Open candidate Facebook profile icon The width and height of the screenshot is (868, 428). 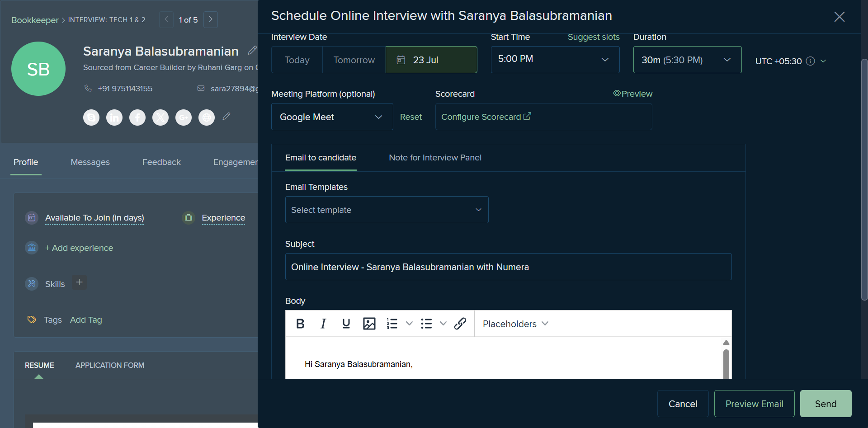(x=137, y=118)
